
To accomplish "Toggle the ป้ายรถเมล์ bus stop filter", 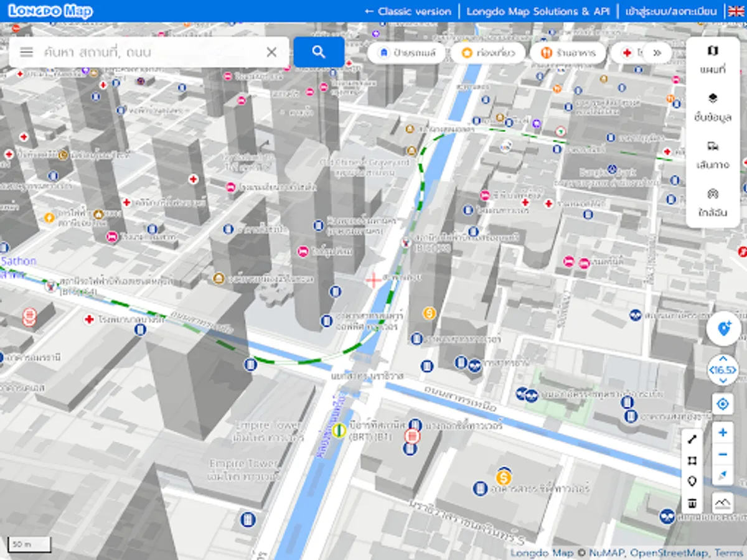I will [406, 53].
